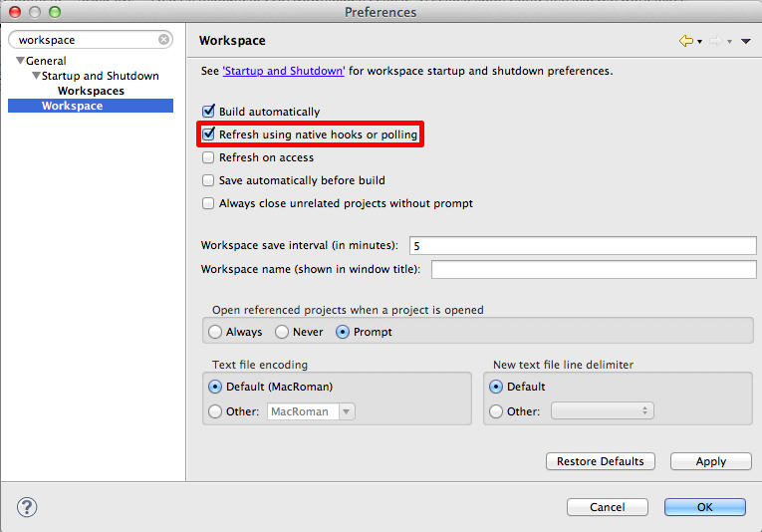Click the Workspace name input field
The height and width of the screenshot is (532, 762).
coord(594,269)
